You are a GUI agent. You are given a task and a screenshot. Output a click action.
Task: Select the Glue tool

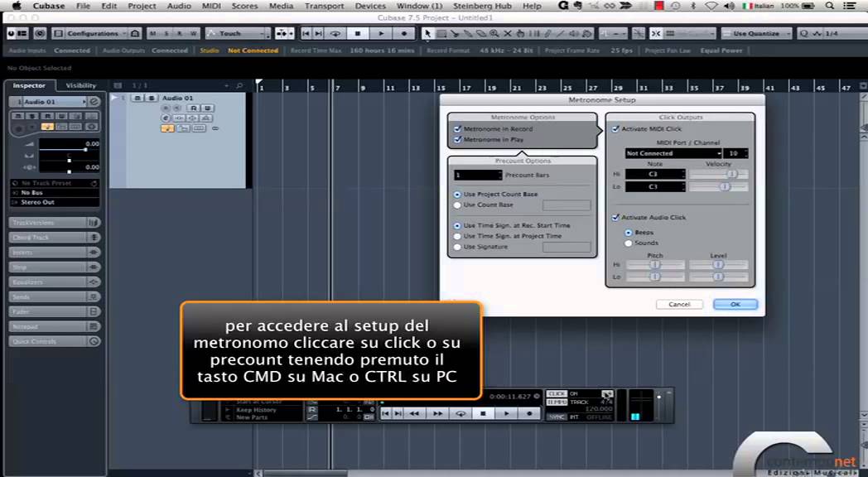pyautogui.click(x=468, y=33)
